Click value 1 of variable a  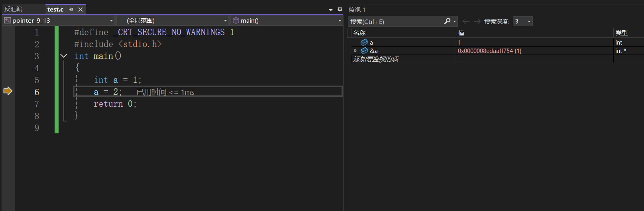tap(459, 42)
